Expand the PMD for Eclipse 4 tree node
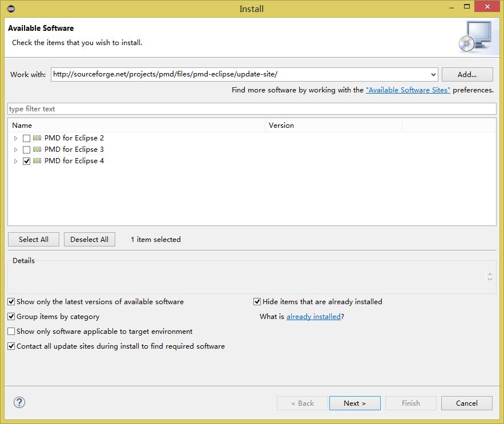This screenshot has height=424, width=504. point(15,161)
